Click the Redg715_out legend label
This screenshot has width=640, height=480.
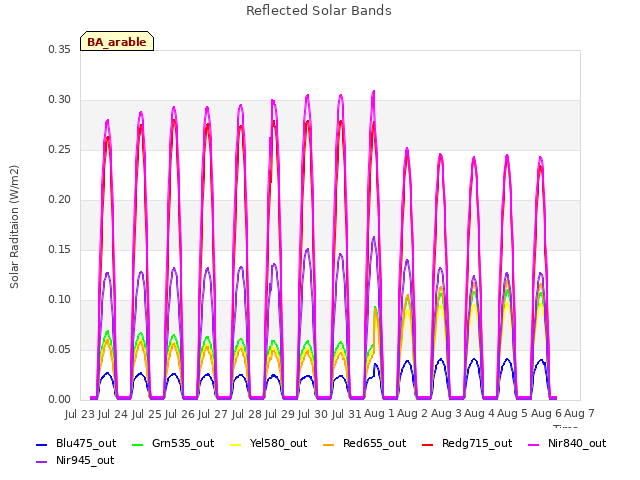477,443
